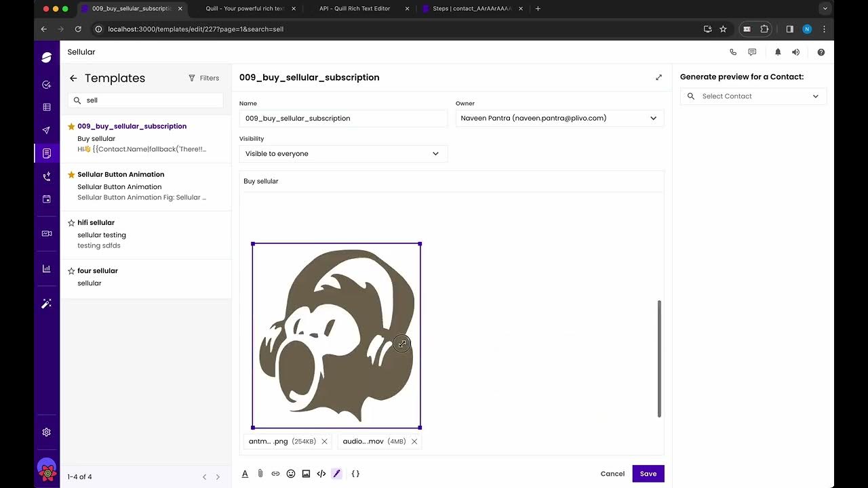
Task: Open the browser side panel icon
Action: coord(789,29)
